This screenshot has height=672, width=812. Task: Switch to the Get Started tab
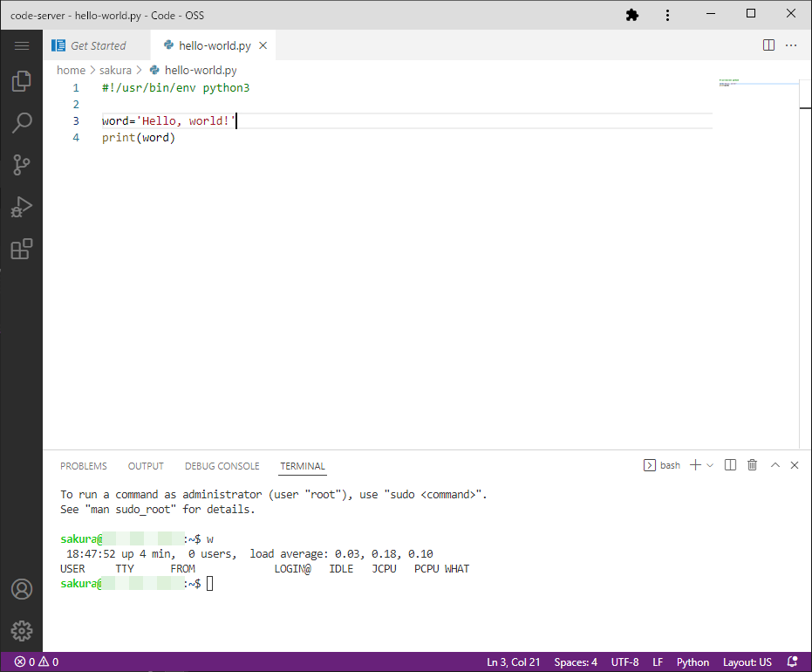(x=97, y=45)
